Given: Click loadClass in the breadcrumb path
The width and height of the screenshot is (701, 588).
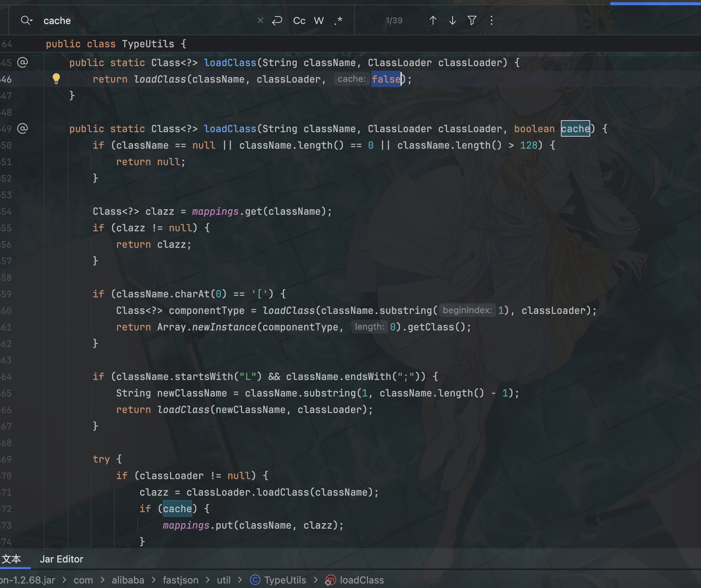Looking at the screenshot, I should [361, 580].
